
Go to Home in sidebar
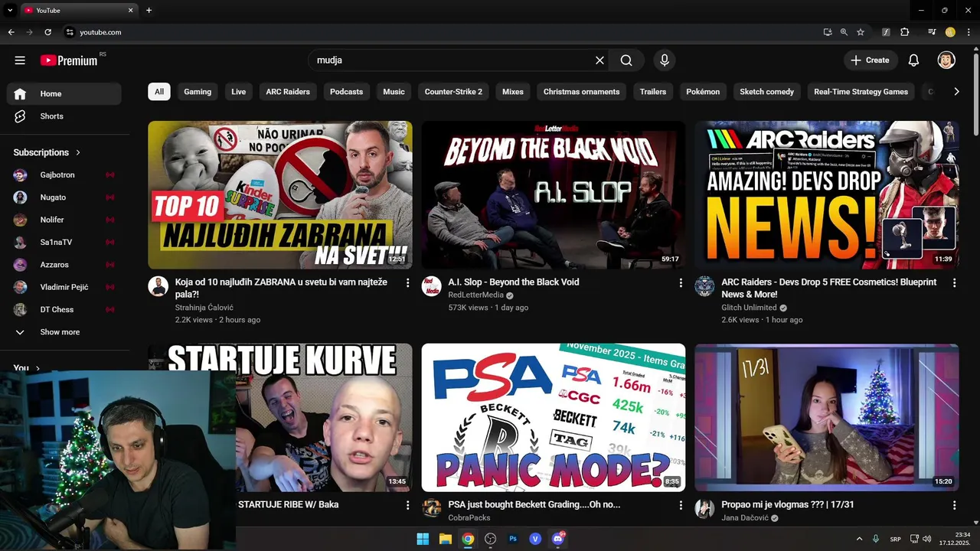click(x=64, y=93)
